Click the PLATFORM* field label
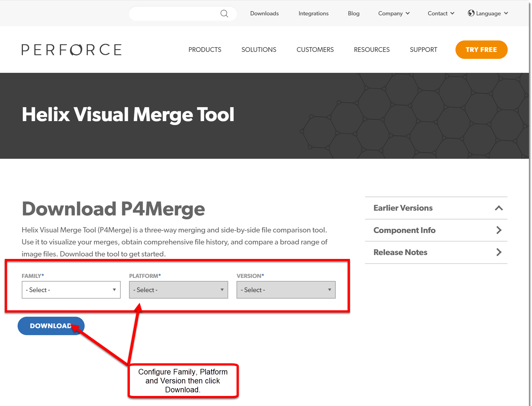Screen dimensions: 532x406 point(145,276)
